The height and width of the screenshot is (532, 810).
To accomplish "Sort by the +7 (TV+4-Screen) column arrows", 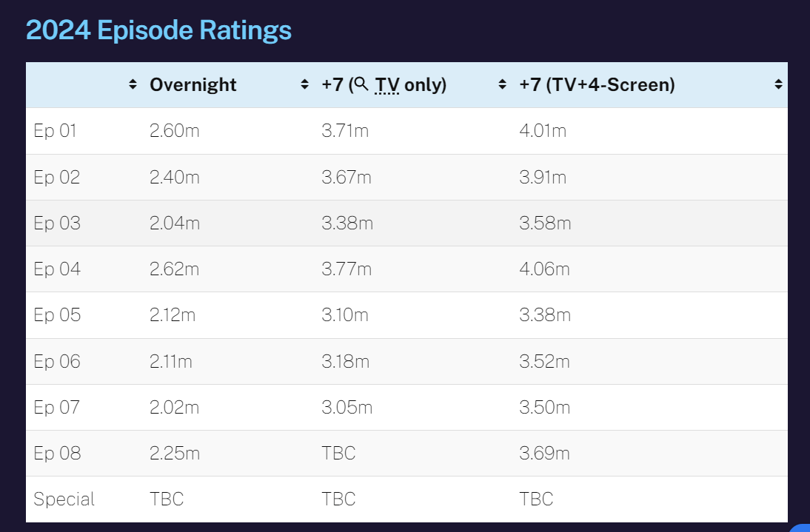I will point(778,85).
